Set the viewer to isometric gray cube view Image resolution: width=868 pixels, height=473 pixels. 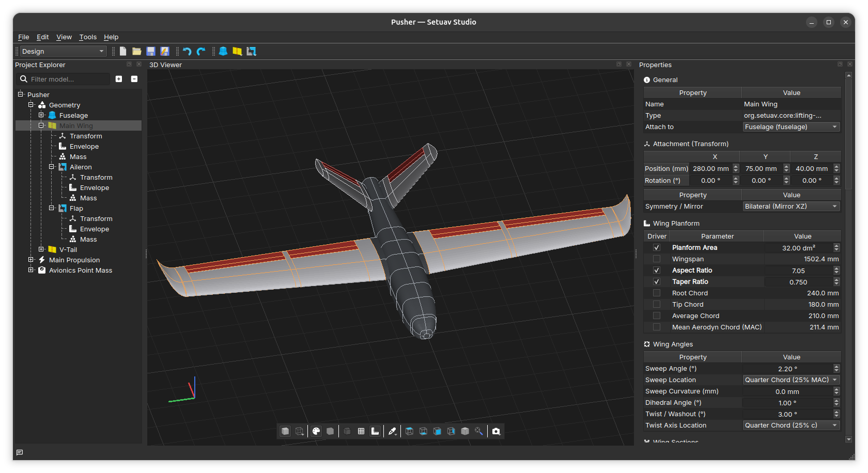pos(465,431)
